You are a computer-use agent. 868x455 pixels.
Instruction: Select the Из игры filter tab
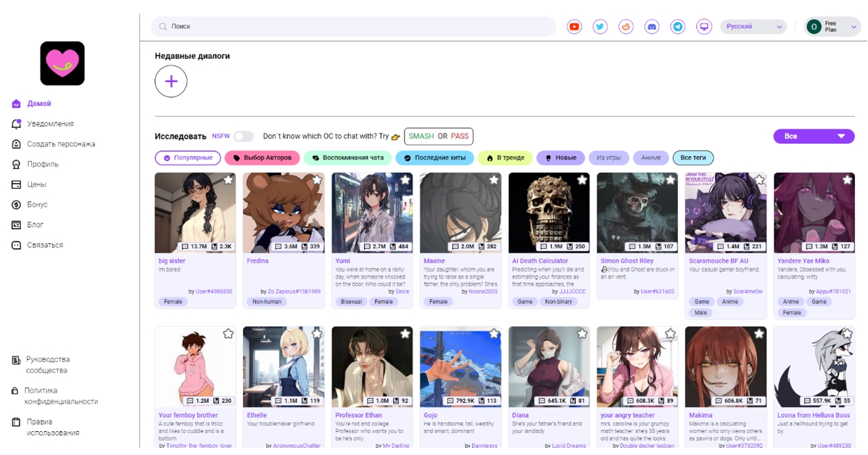point(608,158)
